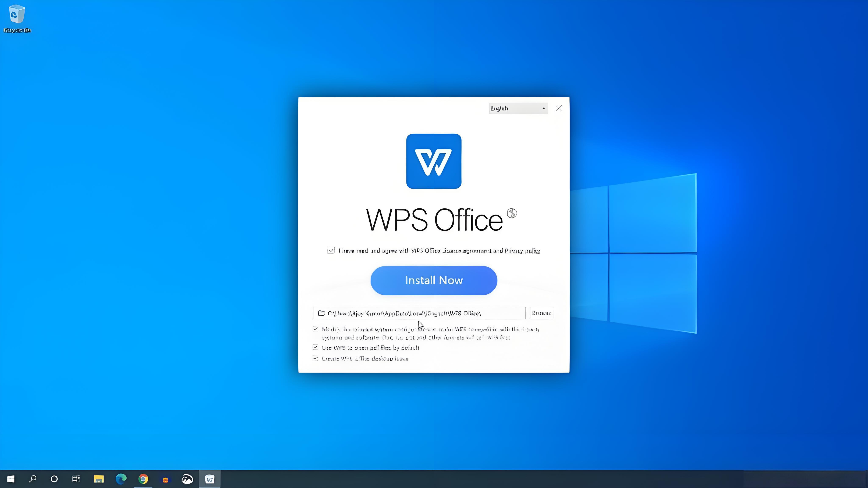Disable 'Create WPS Office desktop icons' checkbox
Image resolution: width=868 pixels, height=488 pixels.
(315, 358)
